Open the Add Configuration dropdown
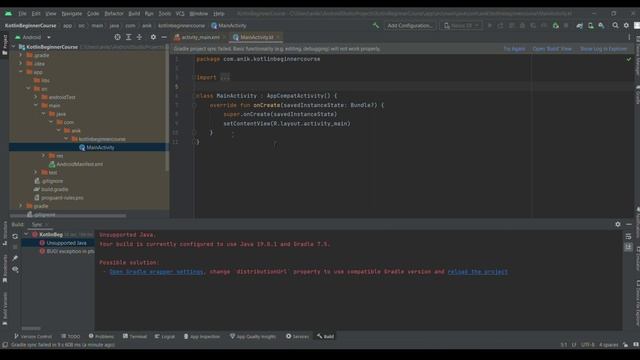Viewport: 640px width, 360px height. pos(409,25)
